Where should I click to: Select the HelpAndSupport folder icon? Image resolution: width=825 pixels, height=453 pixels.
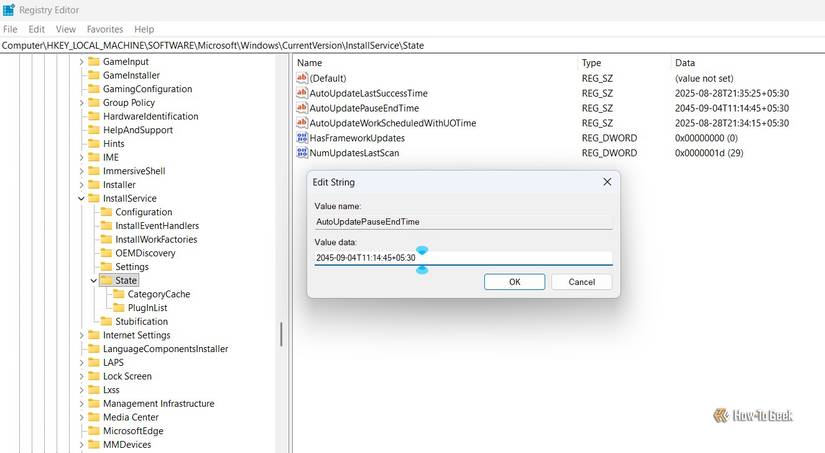pos(94,130)
